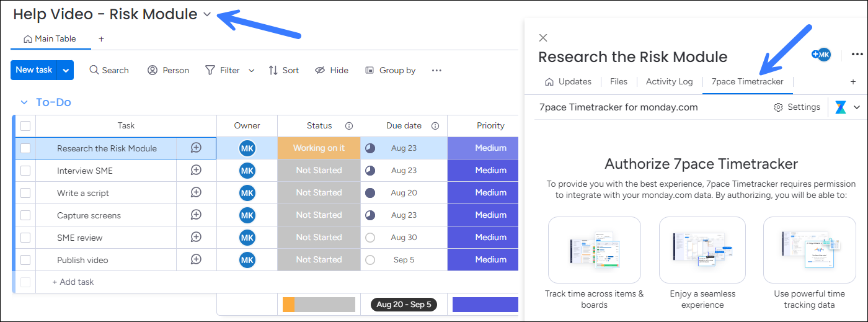868x322 pixels.
Task: Select the 7pace Timetracker tab
Action: (x=747, y=81)
